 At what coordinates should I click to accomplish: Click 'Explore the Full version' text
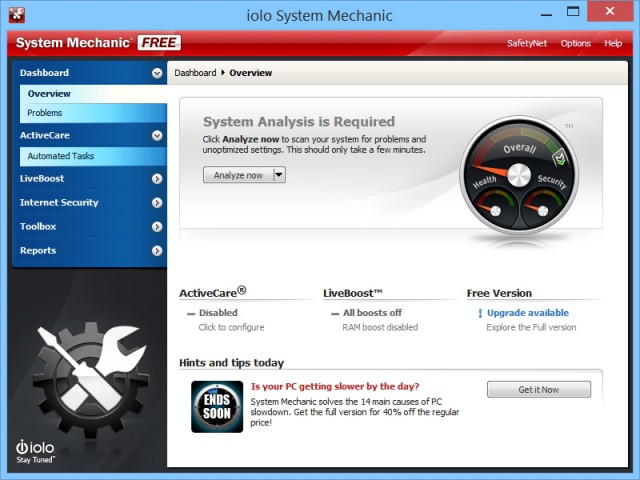coord(531,327)
